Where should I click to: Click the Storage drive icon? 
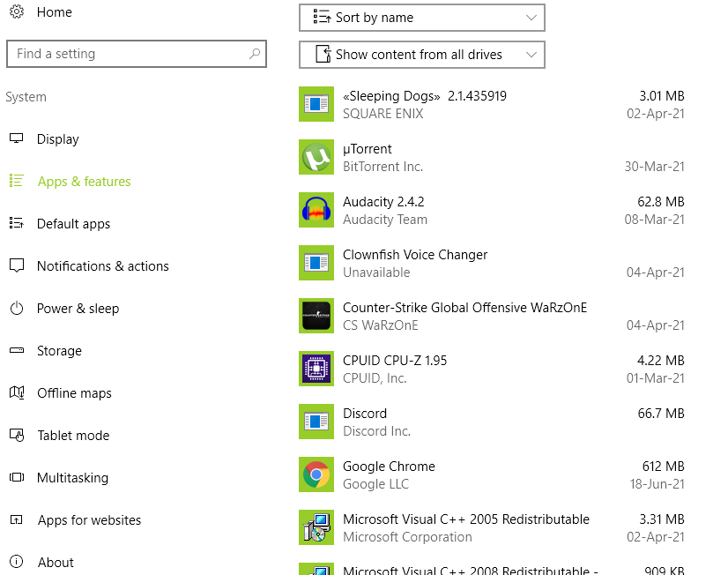[17, 350]
